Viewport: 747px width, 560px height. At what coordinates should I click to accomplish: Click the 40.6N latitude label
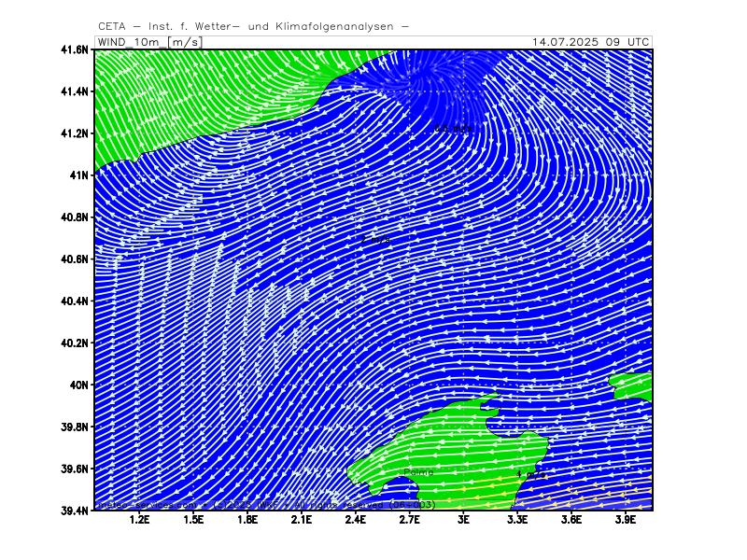tap(75, 259)
